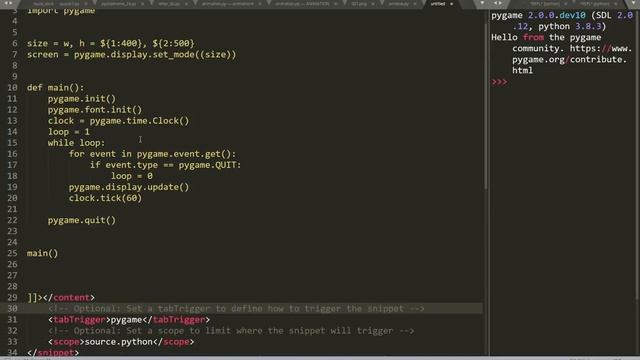Click the 'main()' call on line 25

(42, 253)
